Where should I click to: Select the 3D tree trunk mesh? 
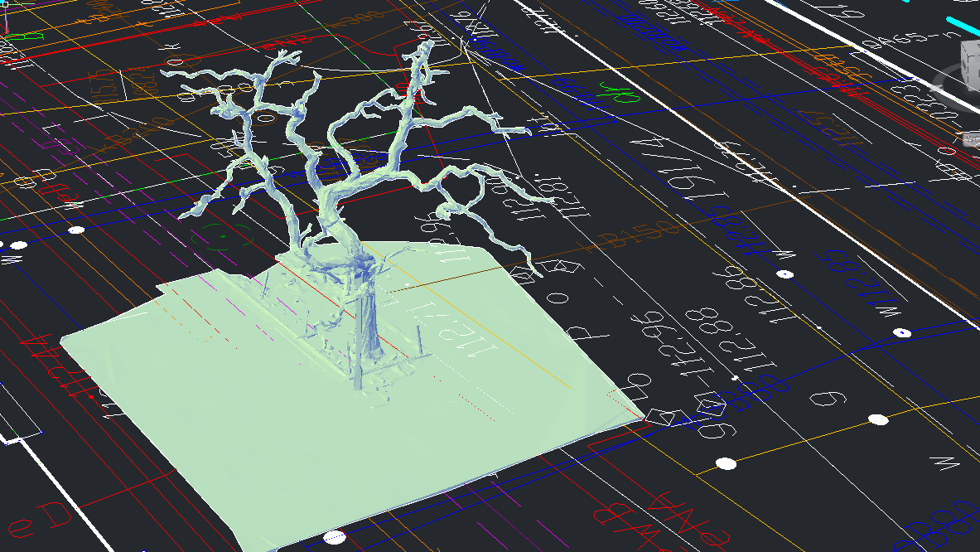point(366,332)
